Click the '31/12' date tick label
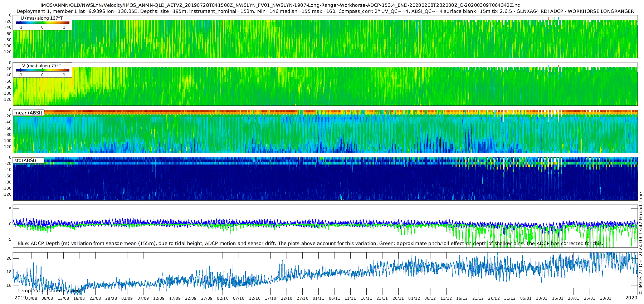The image size is (644, 304). (510, 298)
